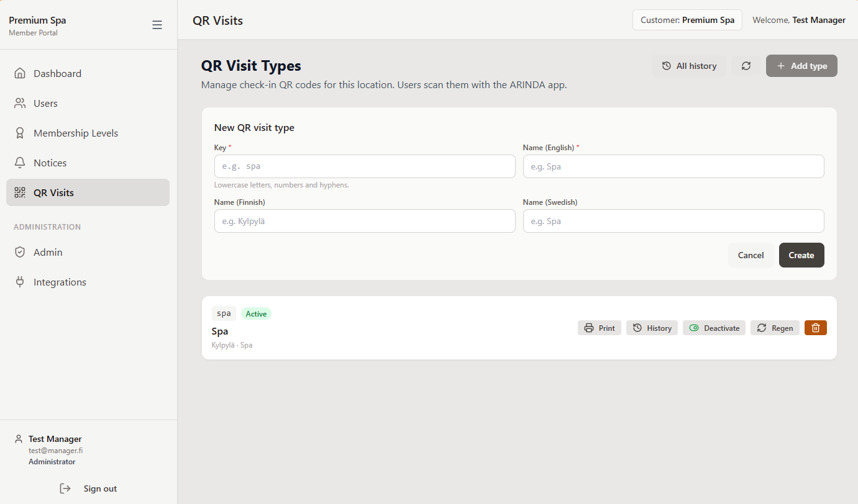This screenshot has width=858, height=504.
Task: Deactivate the Spa QR visit type
Action: coord(714,328)
